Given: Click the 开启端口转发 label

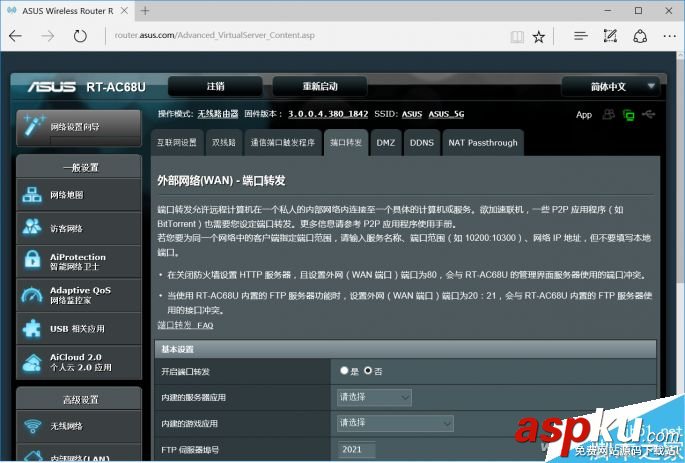Looking at the screenshot, I should pos(186,371).
